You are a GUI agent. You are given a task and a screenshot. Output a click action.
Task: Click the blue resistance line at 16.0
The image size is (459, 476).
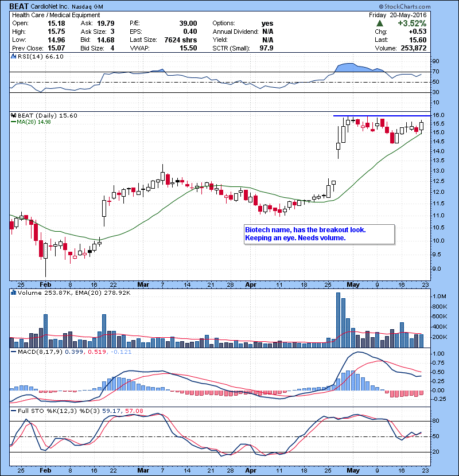(382, 116)
